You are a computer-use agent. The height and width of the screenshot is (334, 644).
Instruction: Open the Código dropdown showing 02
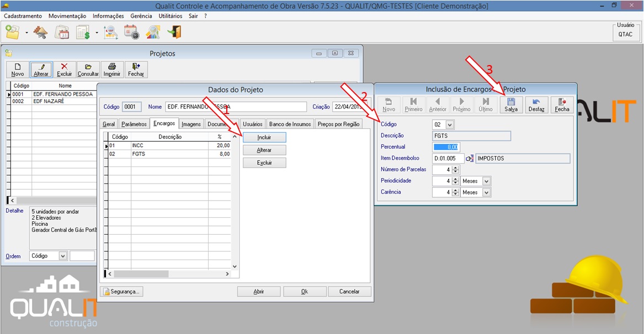[450, 125]
